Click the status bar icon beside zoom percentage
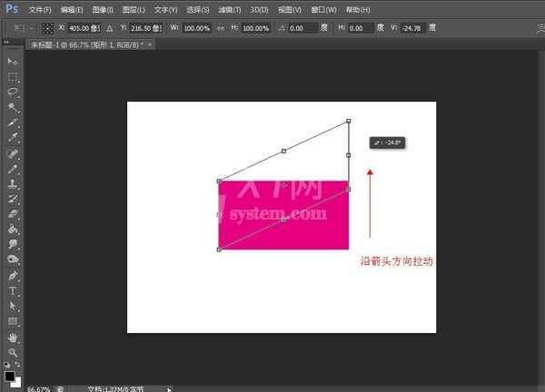 coord(60,389)
